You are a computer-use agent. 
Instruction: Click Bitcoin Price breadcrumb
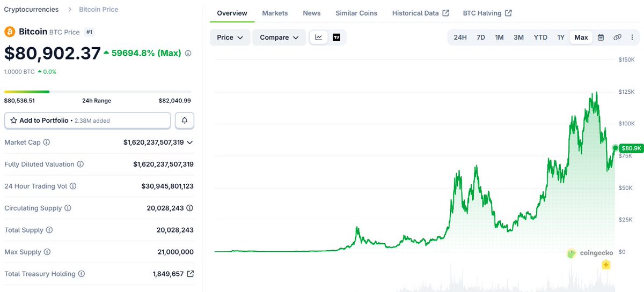(x=99, y=10)
